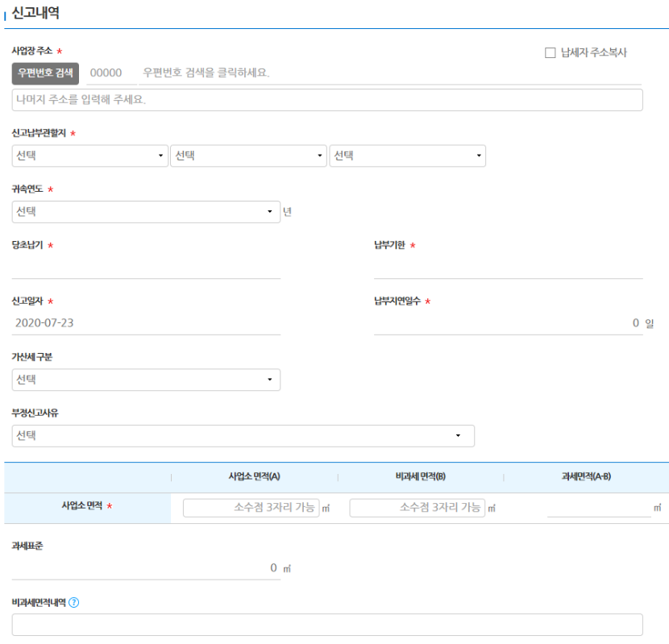Click the 사업소 면적(A) input field

(x=251, y=508)
